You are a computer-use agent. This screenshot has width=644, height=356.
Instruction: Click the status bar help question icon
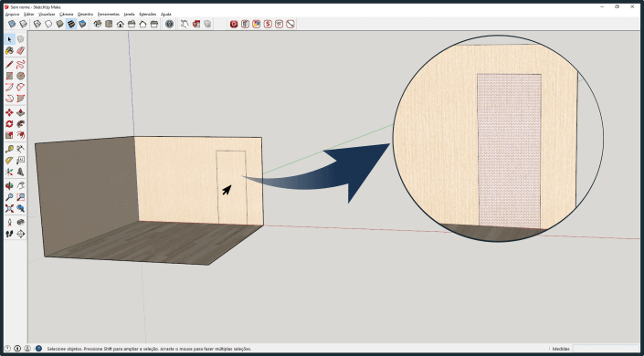pos(38,349)
